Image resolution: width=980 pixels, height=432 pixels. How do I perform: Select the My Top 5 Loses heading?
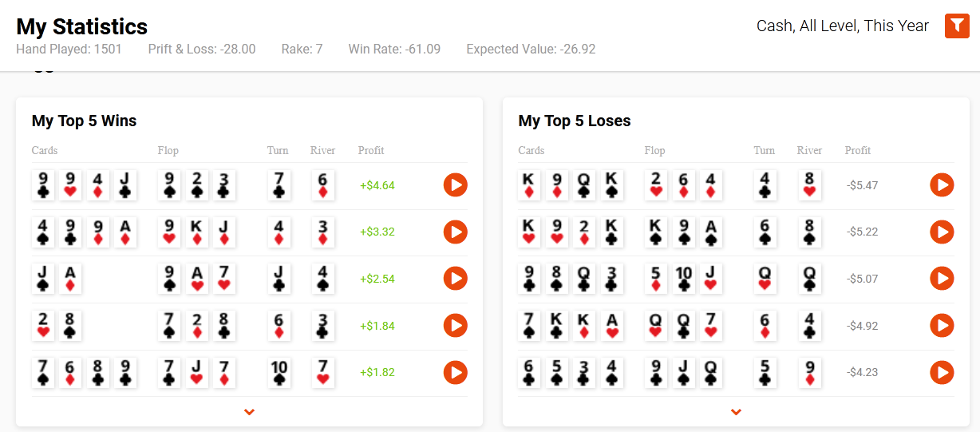pyautogui.click(x=575, y=121)
